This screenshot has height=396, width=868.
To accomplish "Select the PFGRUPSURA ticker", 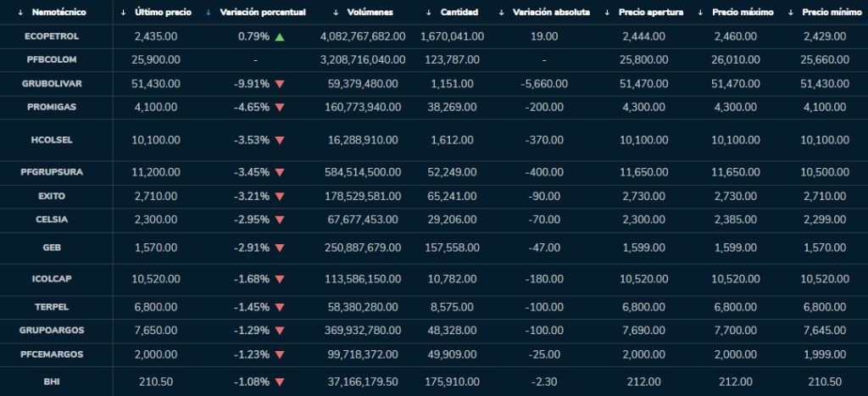I will point(52,173).
